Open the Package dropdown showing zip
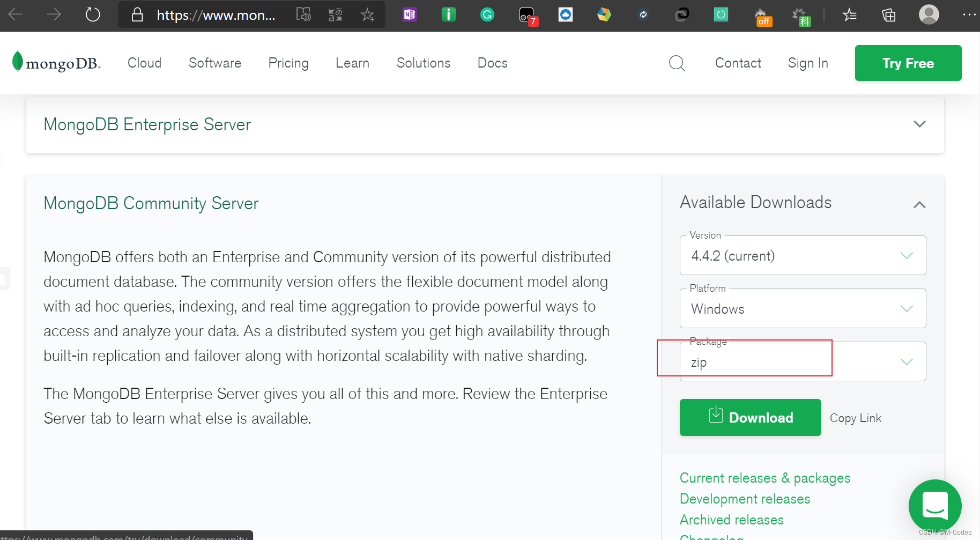 tap(803, 361)
